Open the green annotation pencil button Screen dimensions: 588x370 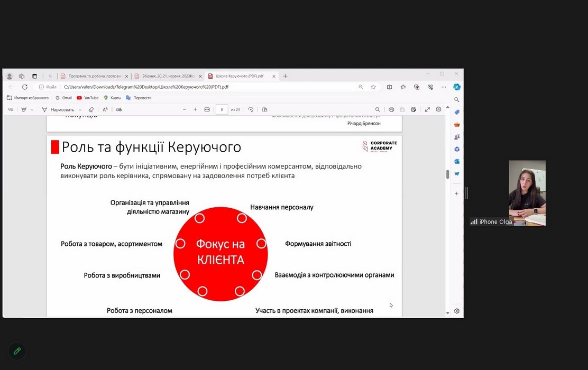17,351
